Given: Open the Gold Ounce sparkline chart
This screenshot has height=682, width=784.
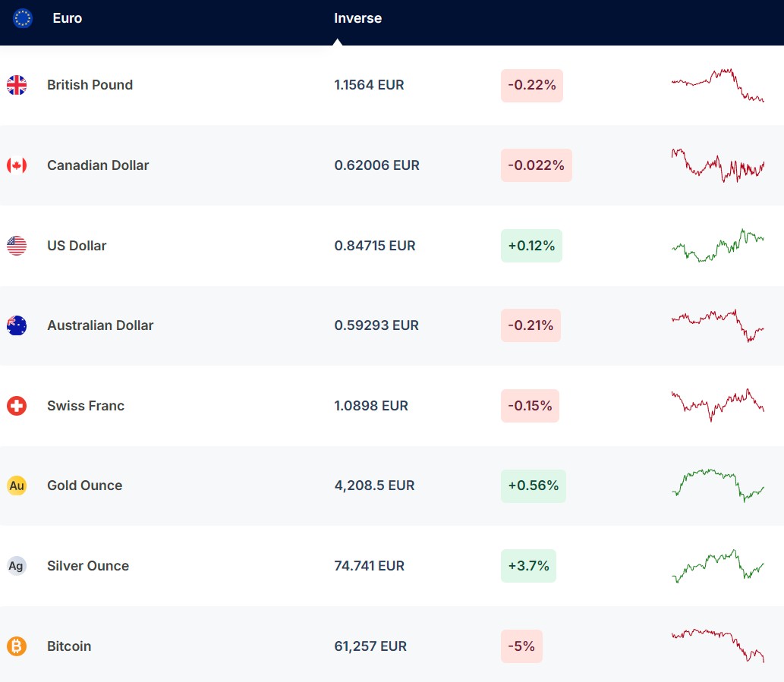Looking at the screenshot, I should [x=717, y=486].
